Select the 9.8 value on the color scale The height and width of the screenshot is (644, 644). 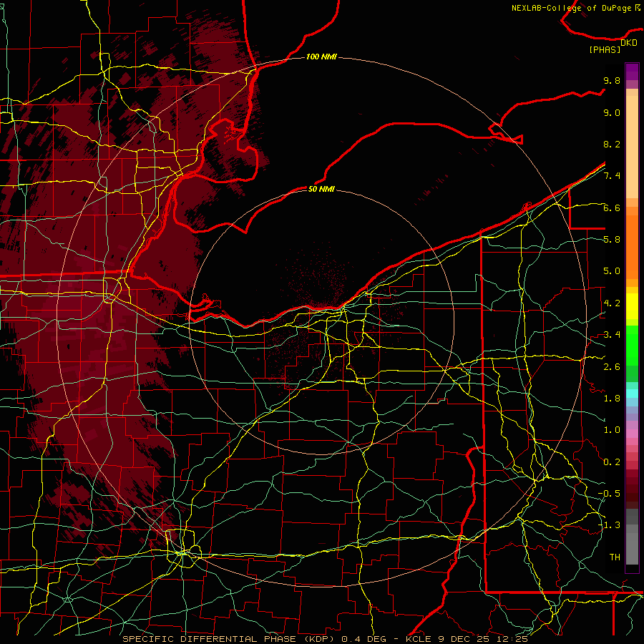(x=612, y=80)
